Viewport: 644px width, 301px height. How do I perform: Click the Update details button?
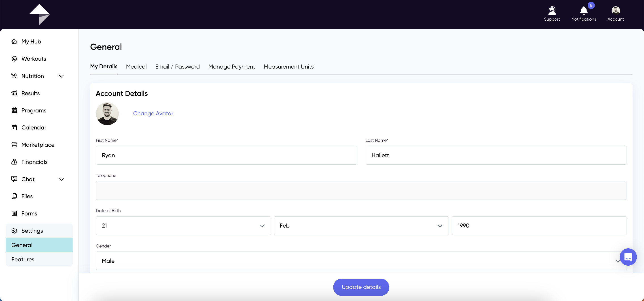[x=361, y=287]
